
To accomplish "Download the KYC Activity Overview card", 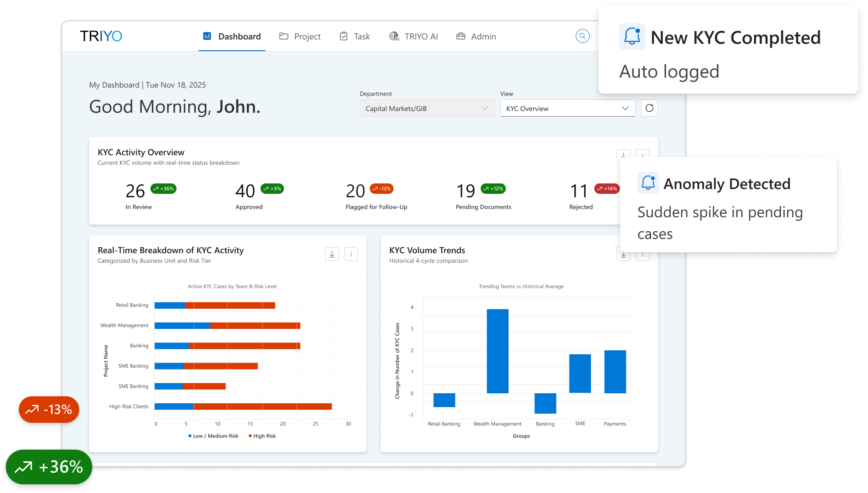I will point(623,155).
